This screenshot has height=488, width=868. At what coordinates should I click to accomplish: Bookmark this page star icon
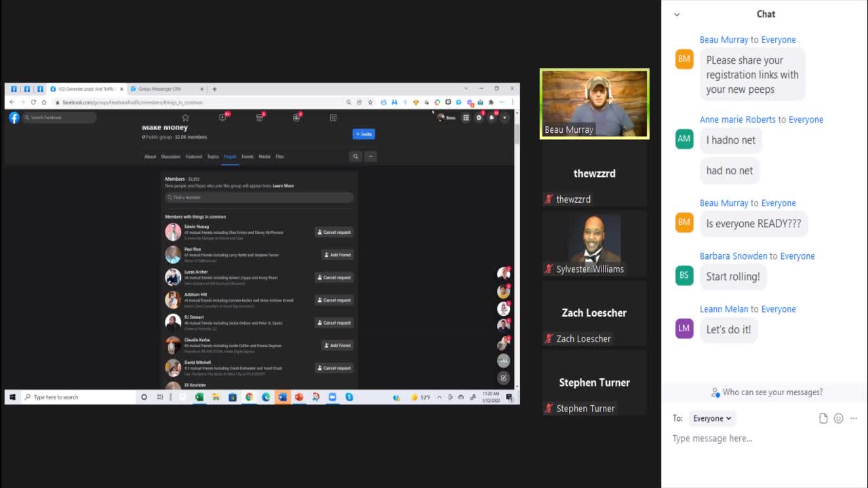370,102
